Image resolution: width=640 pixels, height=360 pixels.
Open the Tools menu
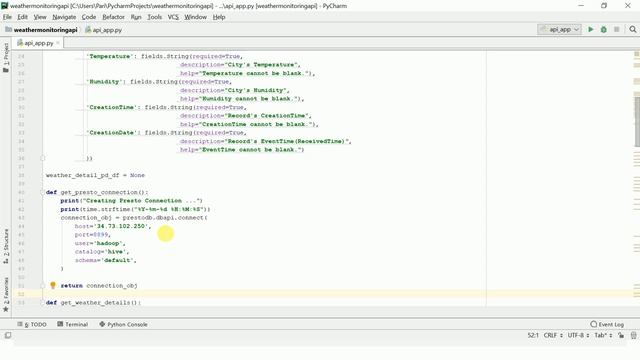click(154, 17)
